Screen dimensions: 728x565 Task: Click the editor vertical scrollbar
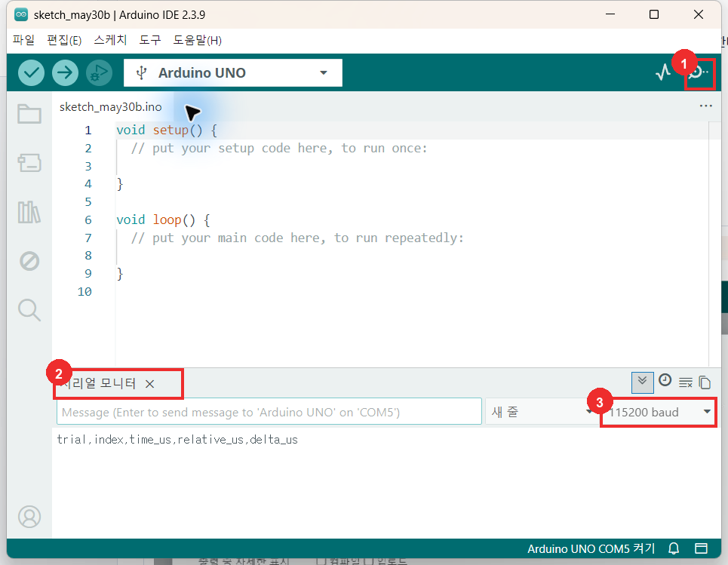point(714,244)
